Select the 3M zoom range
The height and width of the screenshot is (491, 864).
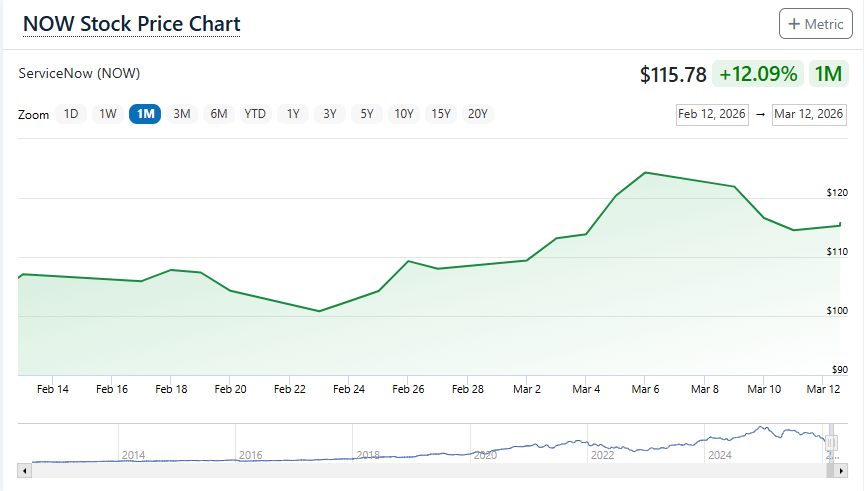(x=182, y=114)
